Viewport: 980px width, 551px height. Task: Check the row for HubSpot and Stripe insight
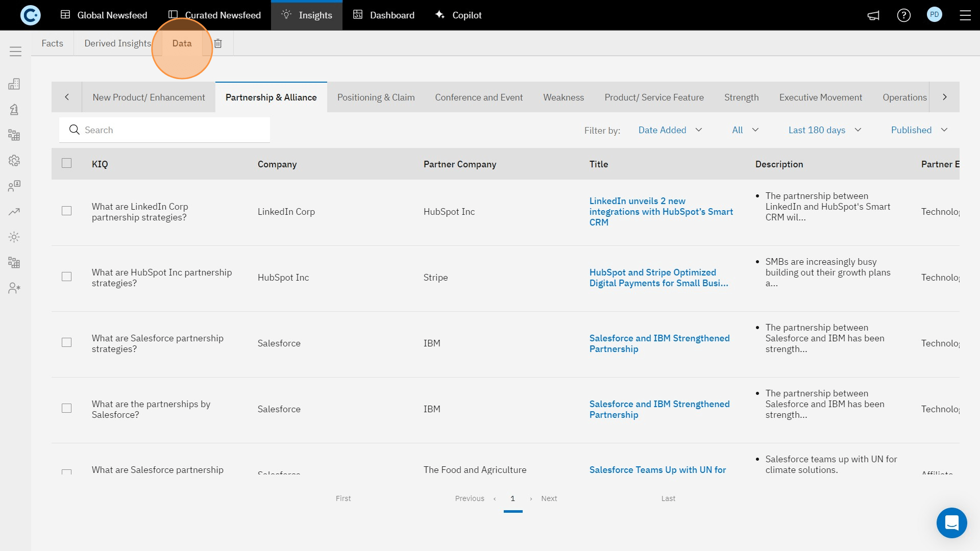click(x=67, y=277)
